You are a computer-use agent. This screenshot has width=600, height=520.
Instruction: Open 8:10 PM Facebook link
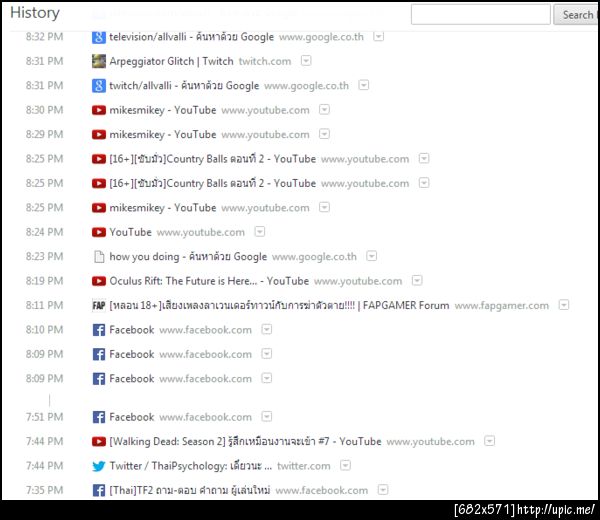click(x=132, y=330)
